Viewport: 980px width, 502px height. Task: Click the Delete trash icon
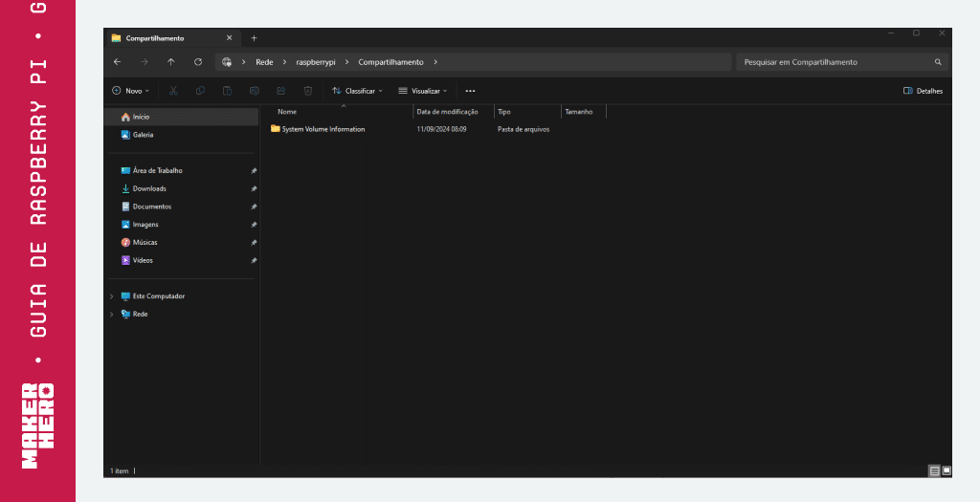[x=308, y=91]
